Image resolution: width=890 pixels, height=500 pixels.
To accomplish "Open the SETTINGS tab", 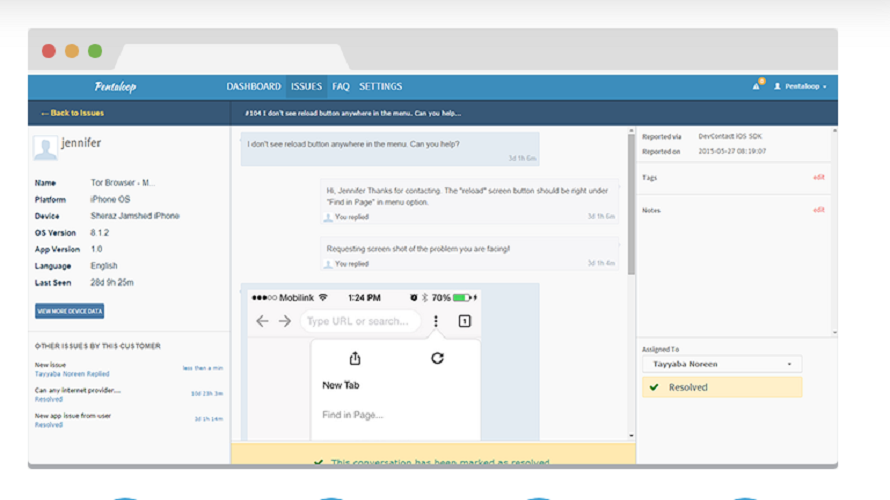I will point(380,86).
